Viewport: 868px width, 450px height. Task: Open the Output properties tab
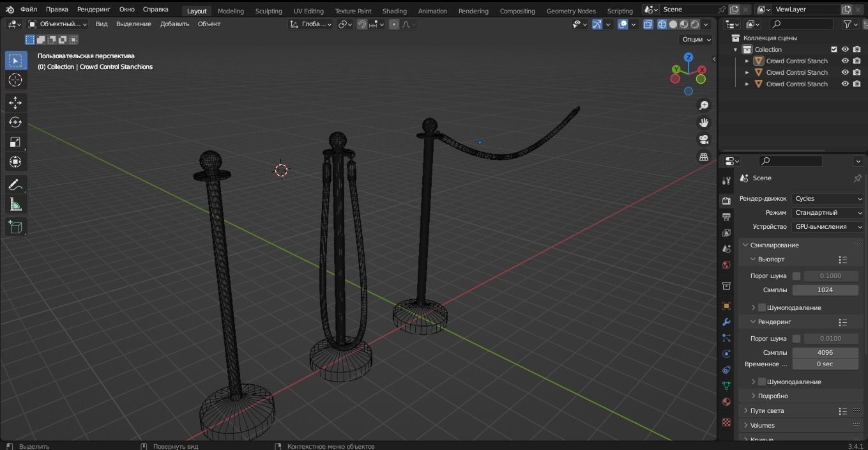[726, 217]
